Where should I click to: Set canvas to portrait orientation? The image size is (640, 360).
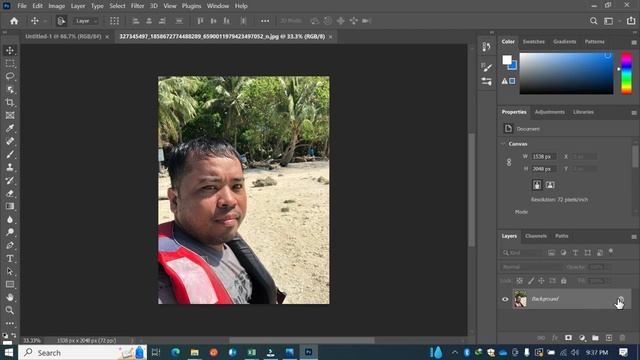tap(537, 185)
